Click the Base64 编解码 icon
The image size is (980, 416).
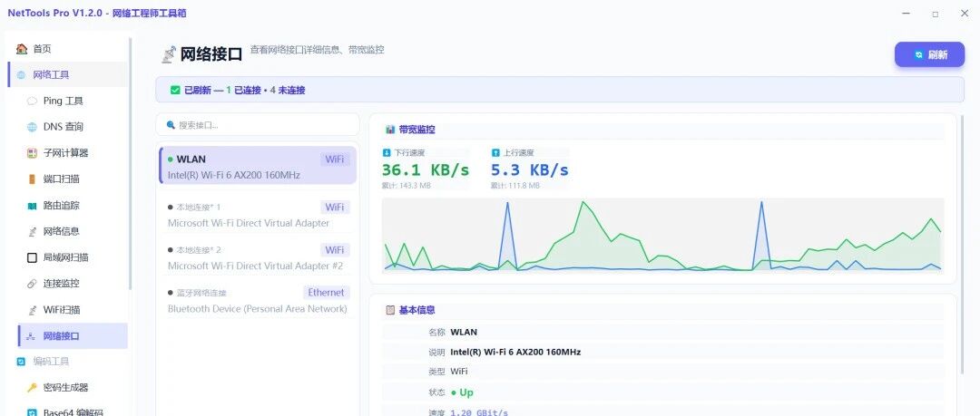click(x=32, y=412)
